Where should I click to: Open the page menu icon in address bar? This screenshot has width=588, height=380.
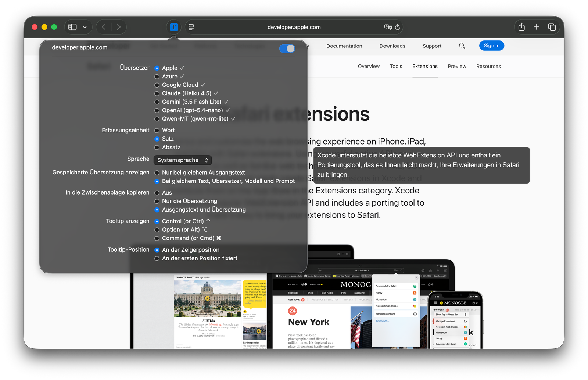(191, 27)
